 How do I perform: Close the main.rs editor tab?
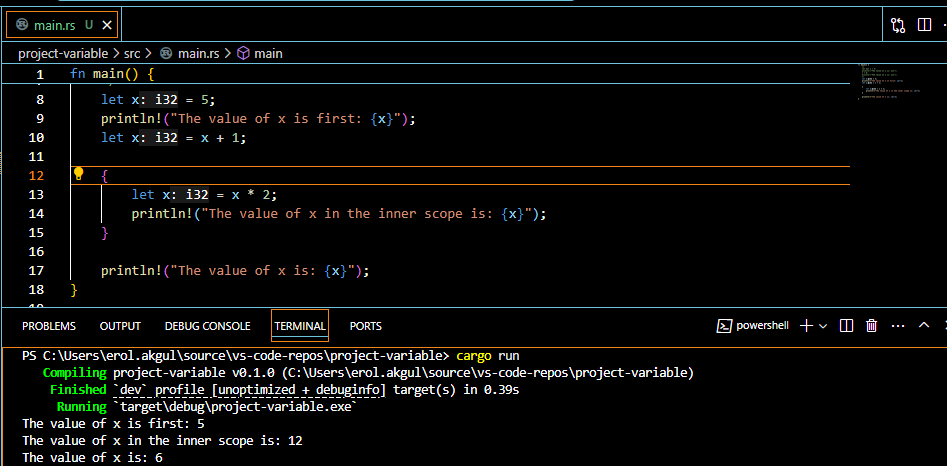tap(108, 24)
